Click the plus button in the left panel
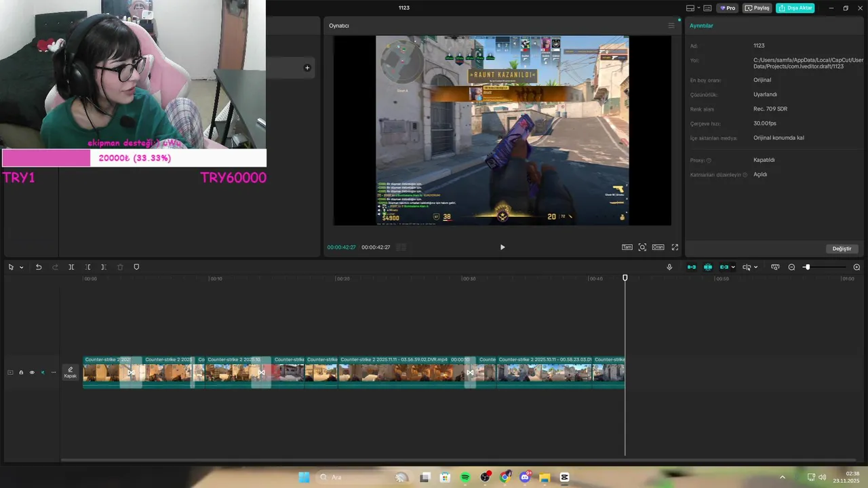Image resolution: width=868 pixels, height=488 pixels. (x=307, y=68)
